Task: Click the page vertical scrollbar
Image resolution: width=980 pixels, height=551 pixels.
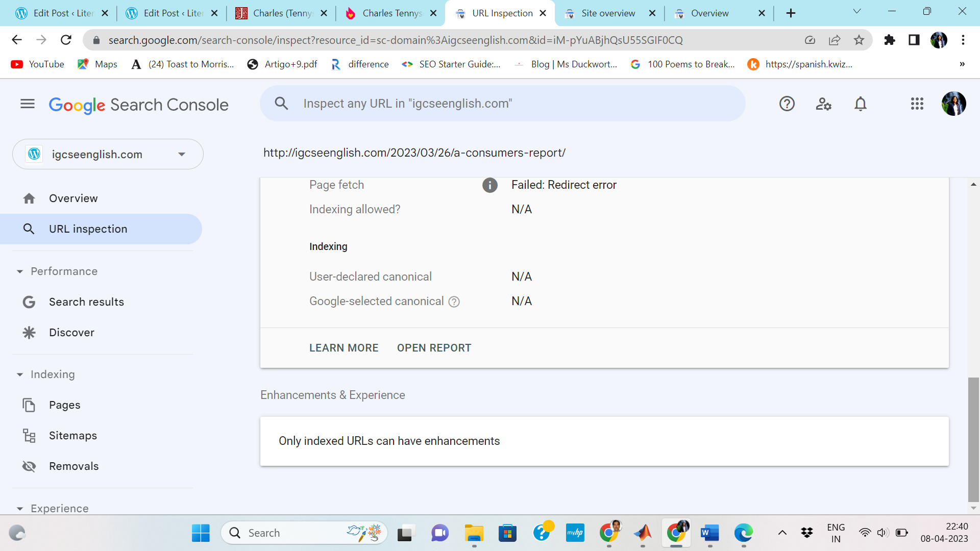Action: tap(973, 439)
